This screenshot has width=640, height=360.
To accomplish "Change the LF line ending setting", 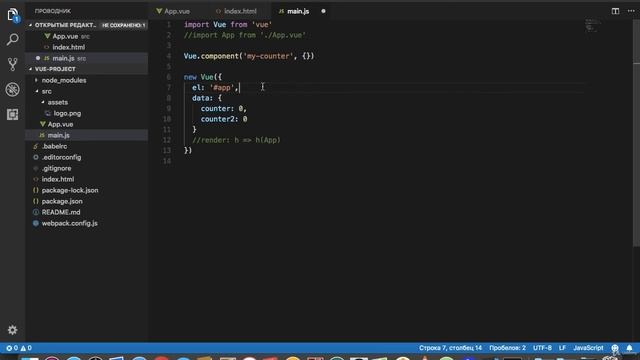I will [x=562, y=348].
